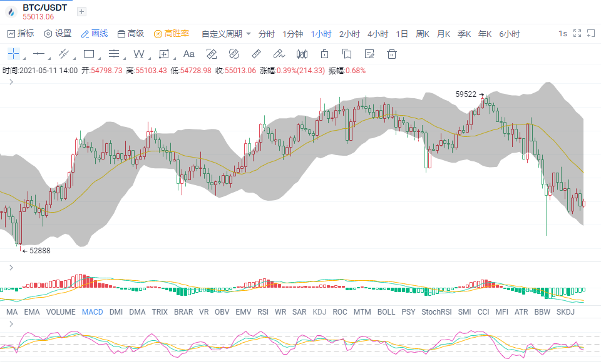Enable the KDJ indicator

319,312
